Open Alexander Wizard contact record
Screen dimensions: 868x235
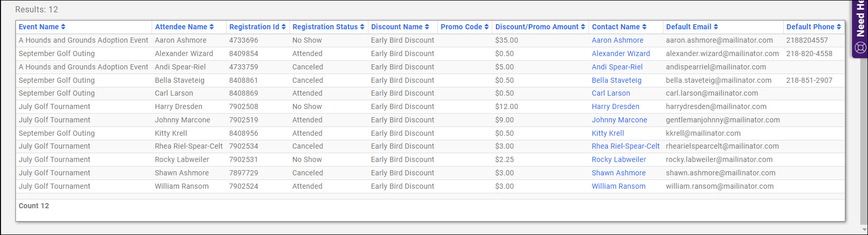click(620, 53)
